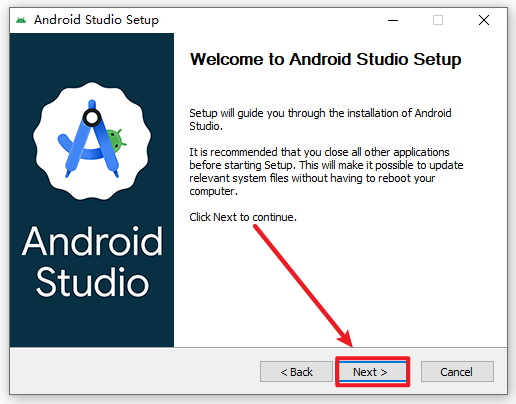Click the large "Android" word in sidebar
This screenshot has height=404, width=516.
(92, 241)
